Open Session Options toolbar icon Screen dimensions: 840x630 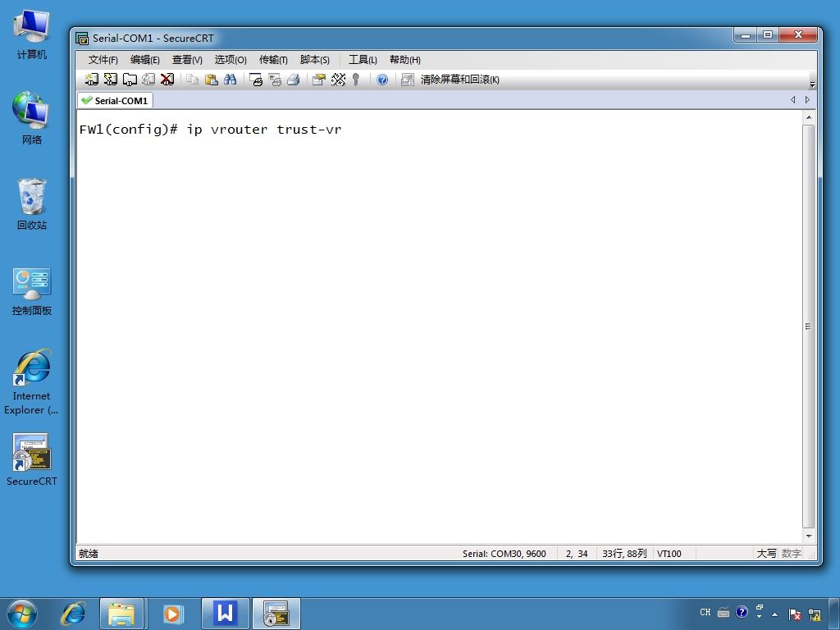click(x=319, y=80)
